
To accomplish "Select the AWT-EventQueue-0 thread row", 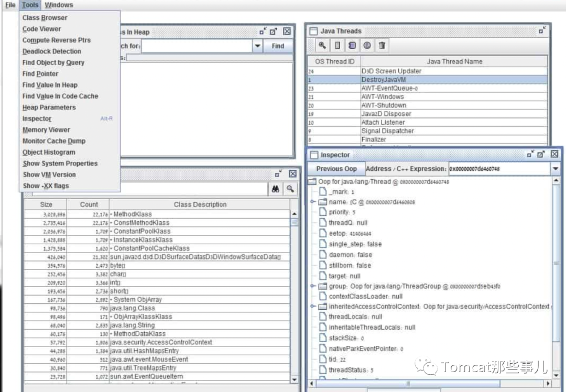I will pyautogui.click(x=428, y=88).
